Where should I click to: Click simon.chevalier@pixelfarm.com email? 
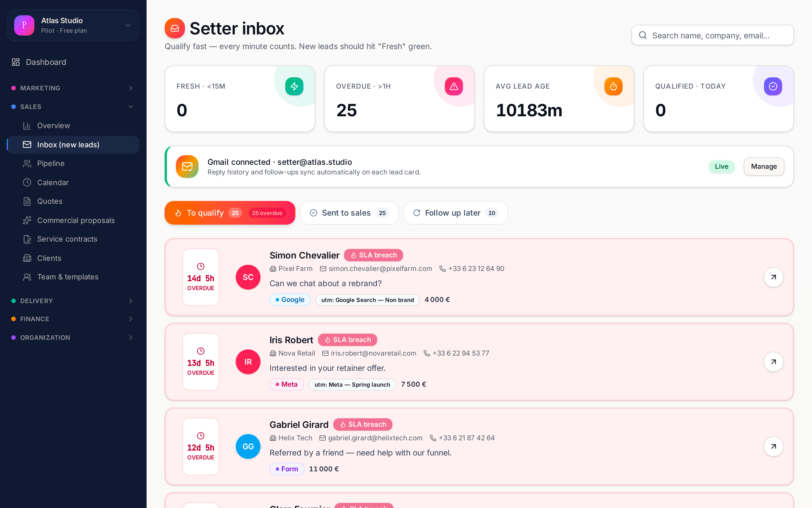click(x=380, y=268)
